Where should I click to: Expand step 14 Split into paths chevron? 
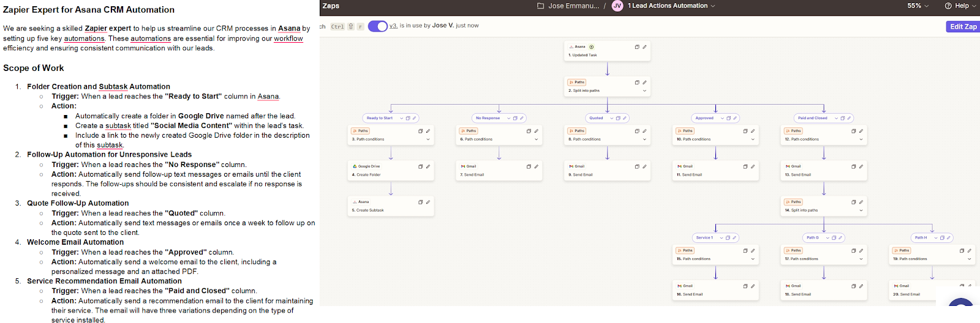click(x=861, y=210)
